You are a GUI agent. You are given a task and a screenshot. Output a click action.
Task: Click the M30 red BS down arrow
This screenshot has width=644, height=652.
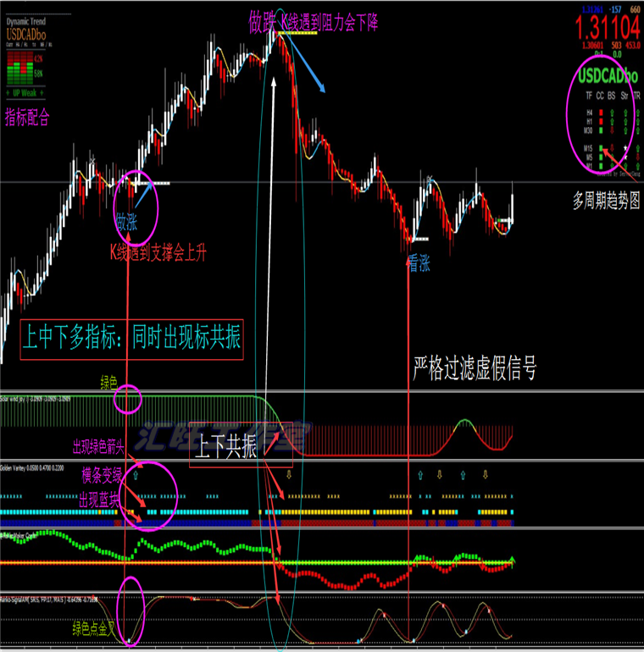[x=611, y=130]
